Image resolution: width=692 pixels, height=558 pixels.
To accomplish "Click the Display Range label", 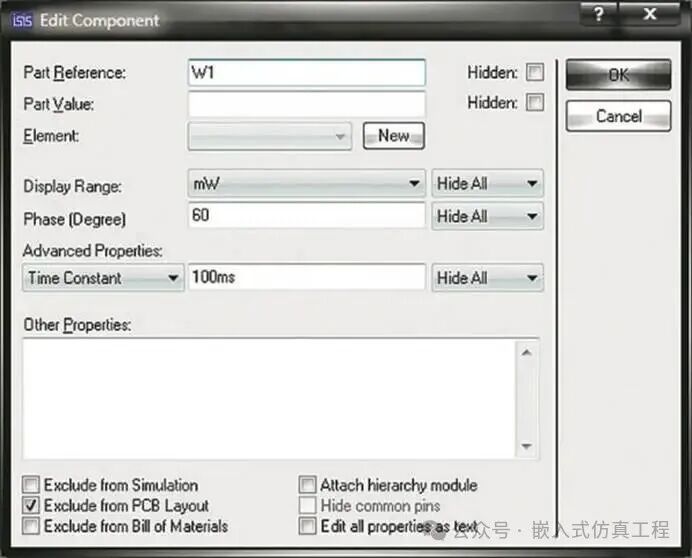I will [x=72, y=186].
